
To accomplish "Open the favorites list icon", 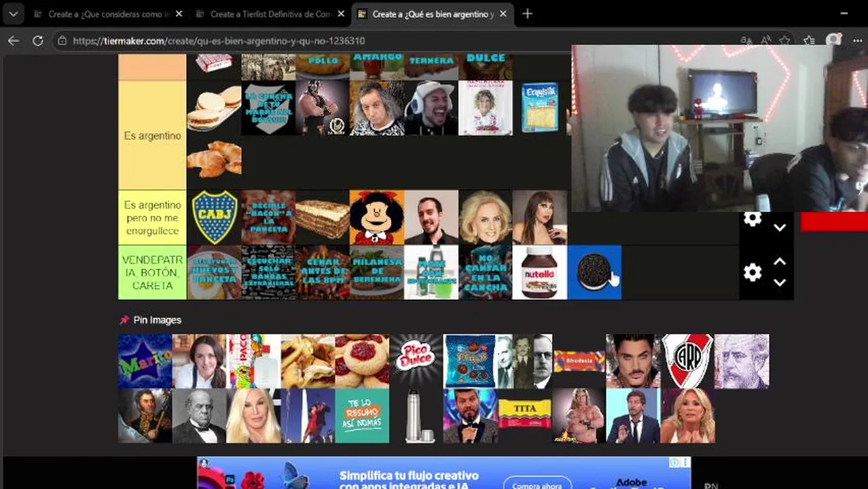I will (x=809, y=41).
